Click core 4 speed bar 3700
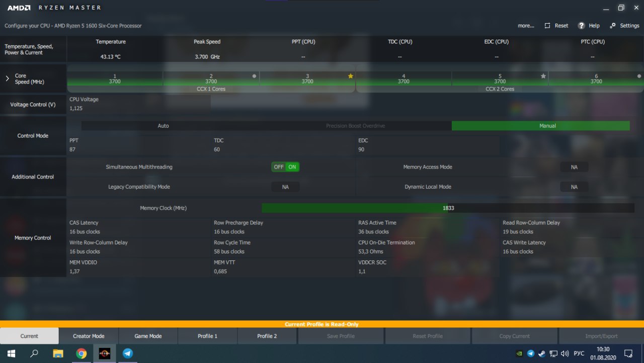Screen dimensions: 644x363 pos(404,78)
